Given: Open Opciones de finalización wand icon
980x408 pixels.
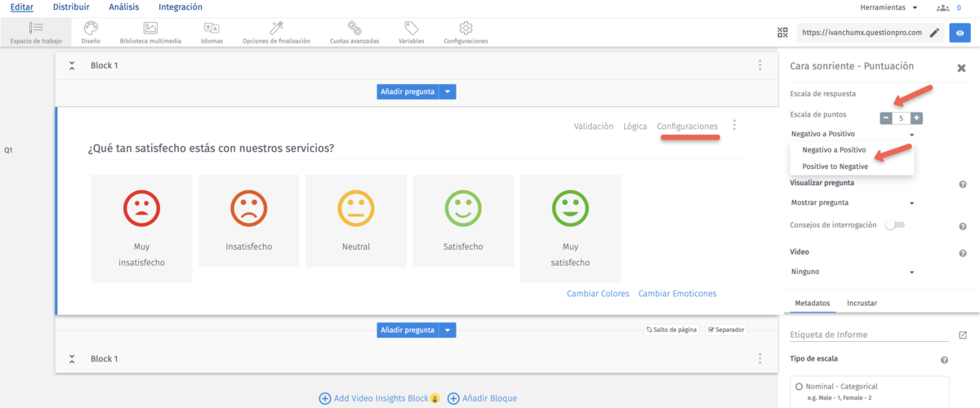Looking at the screenshot, I should (x=276, y=28).
